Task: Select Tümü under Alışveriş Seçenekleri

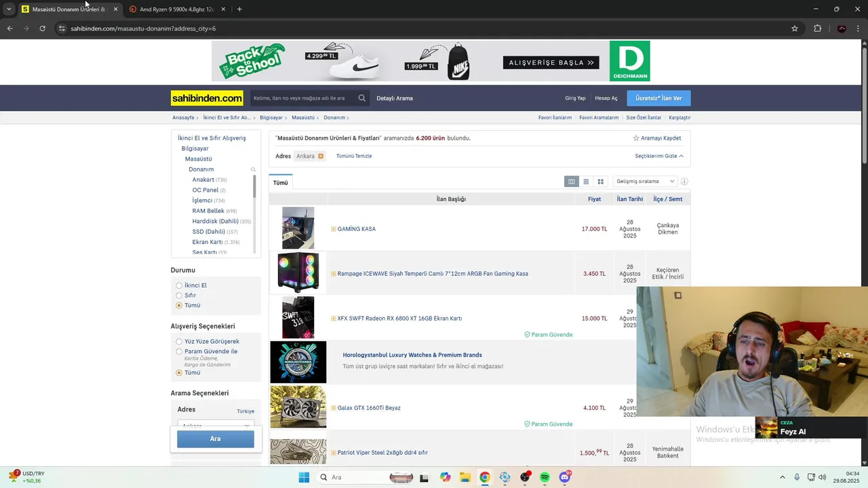Action: coord(179,373)
